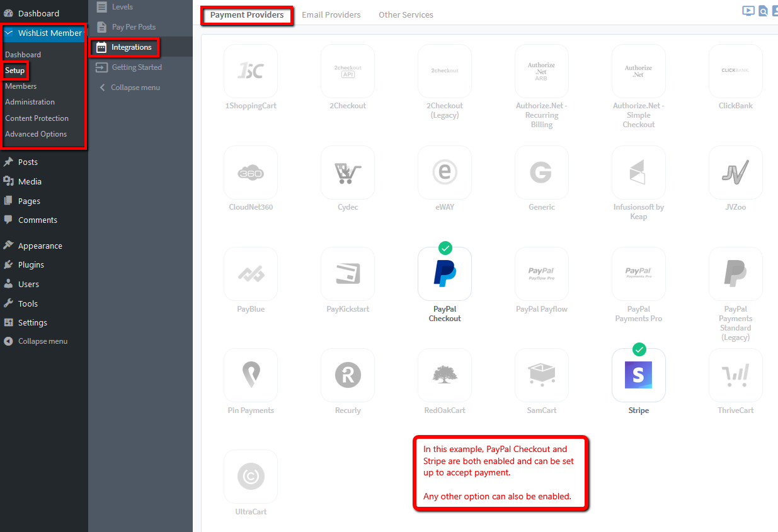Open the CloudNet360 provider icon
778x532 pixels.
pos(251,173)
